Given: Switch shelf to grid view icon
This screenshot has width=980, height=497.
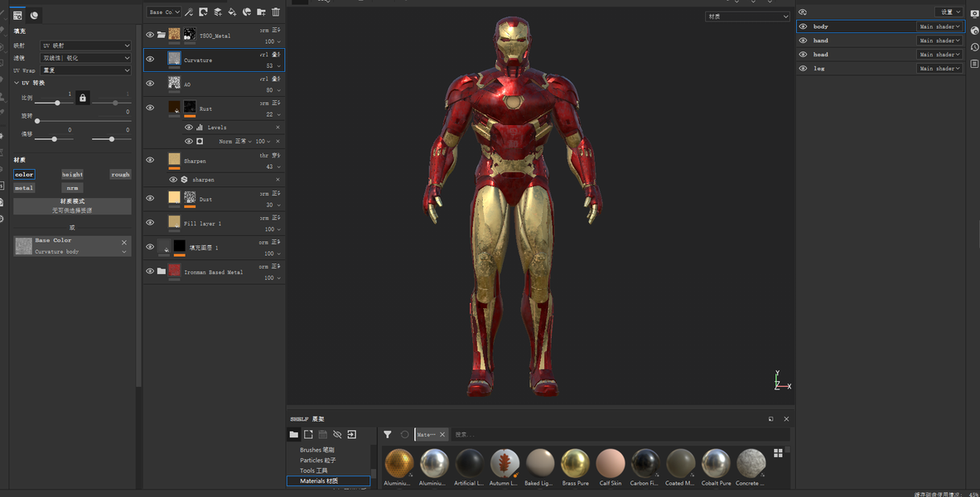Looking at the screenshot, I should coord(778,452).
